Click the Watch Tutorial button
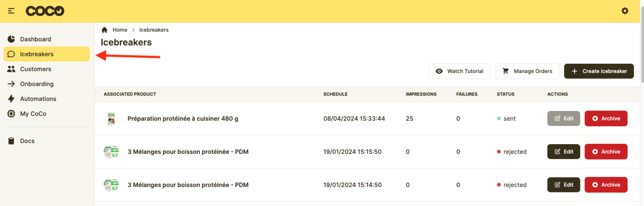 point(459,71)
